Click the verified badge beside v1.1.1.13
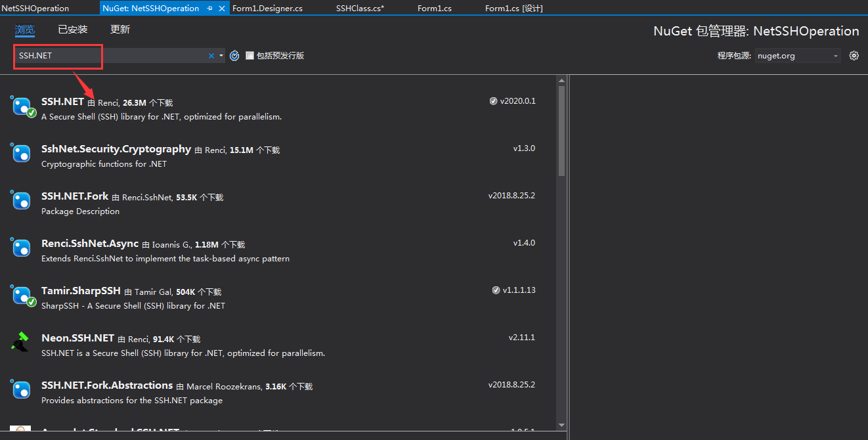This screenshot has width=868, height=440. click(x=496, y=290)
